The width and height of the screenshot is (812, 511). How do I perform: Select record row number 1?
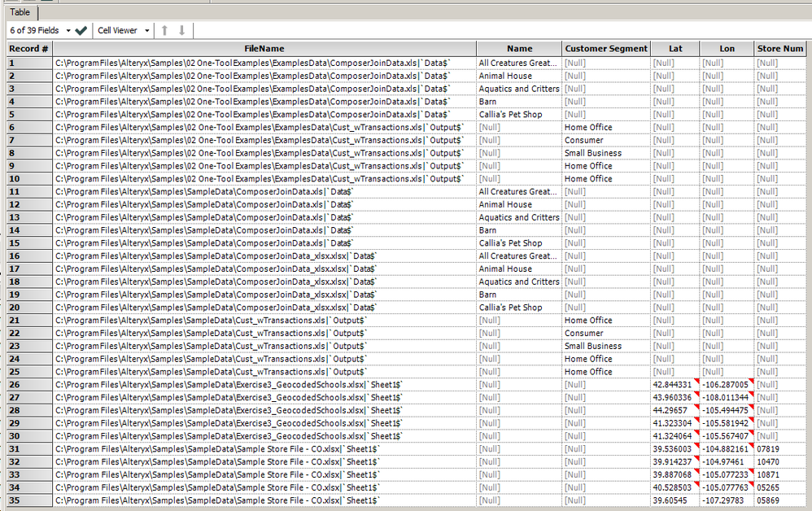(29, 63)
